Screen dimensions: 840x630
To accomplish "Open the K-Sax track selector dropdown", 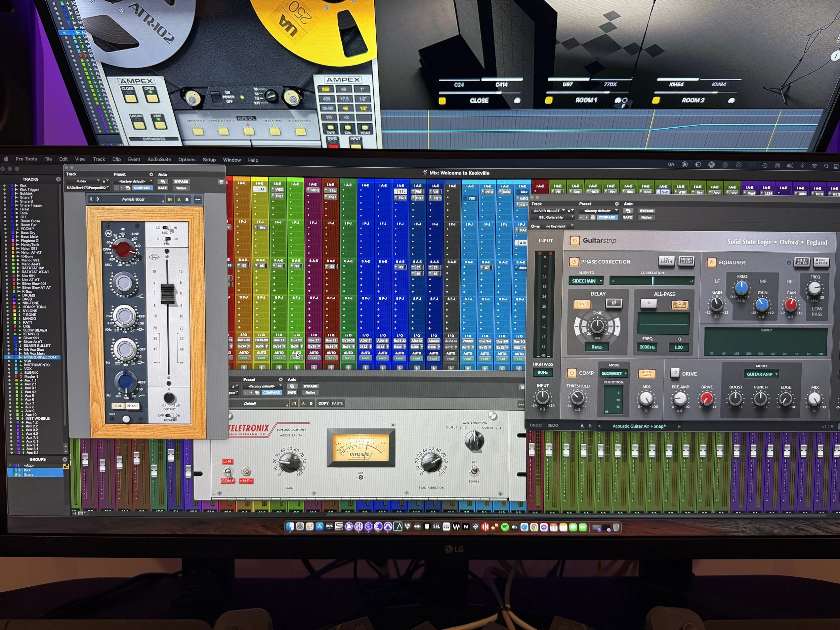I will coord(84,181).
